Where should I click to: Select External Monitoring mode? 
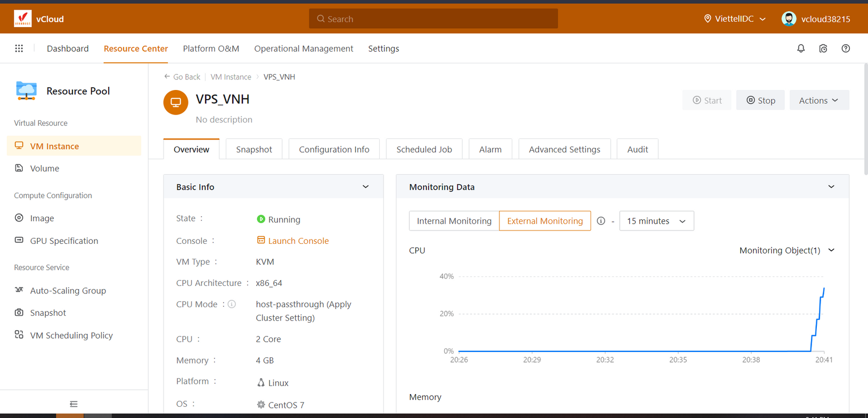point(545,221)
